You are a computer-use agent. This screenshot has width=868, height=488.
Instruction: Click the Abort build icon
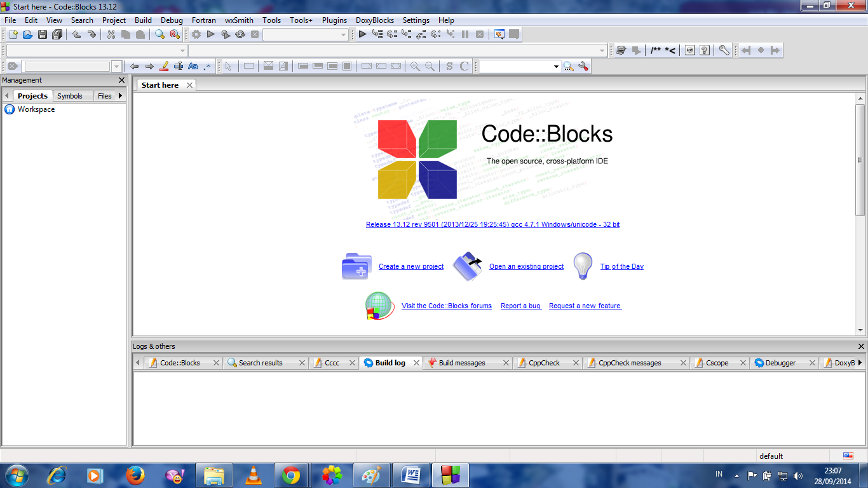[x=255, y=34]
